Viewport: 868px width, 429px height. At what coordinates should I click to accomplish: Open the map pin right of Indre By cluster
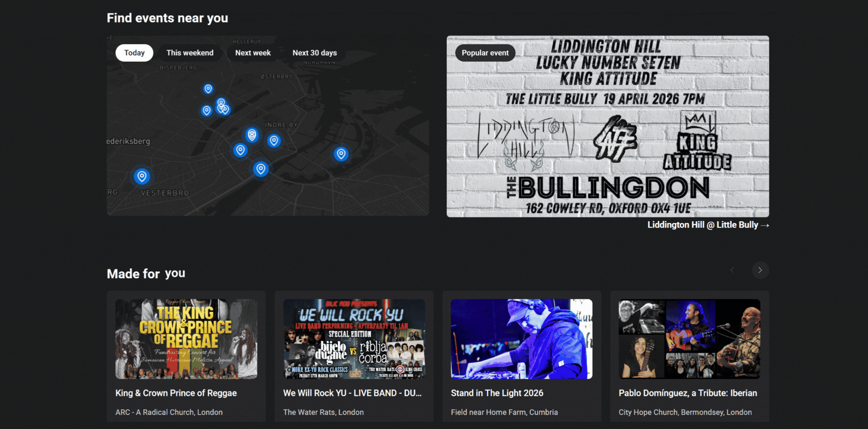(x=274, y=141)
